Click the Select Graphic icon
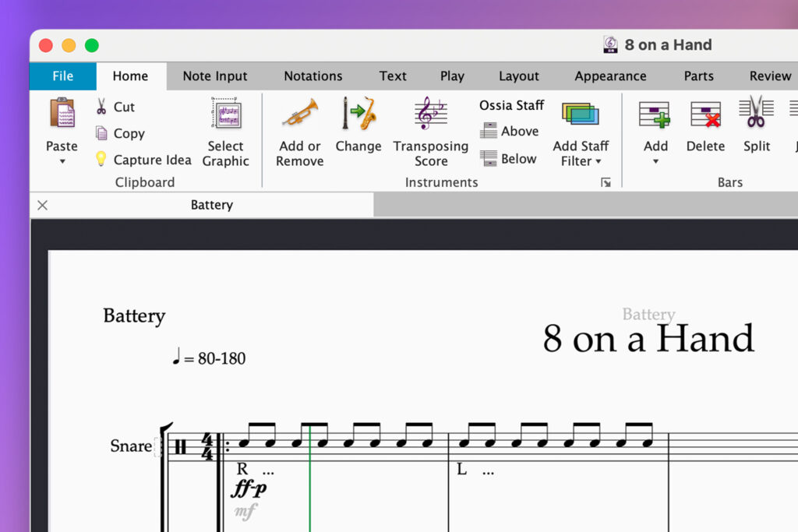 tap(226, 116)
